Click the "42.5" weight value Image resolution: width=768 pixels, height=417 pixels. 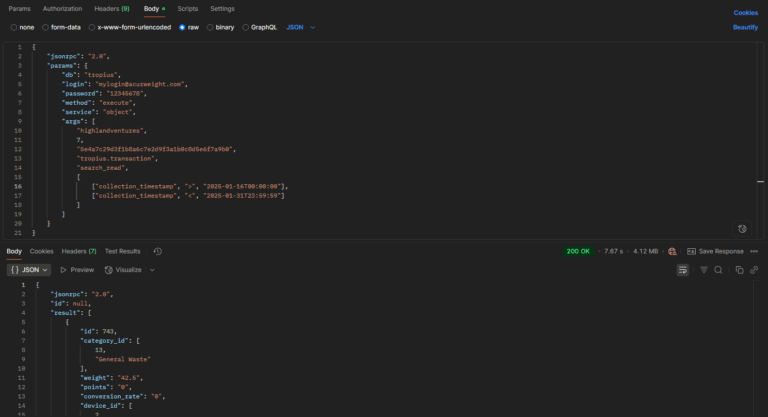129,378
